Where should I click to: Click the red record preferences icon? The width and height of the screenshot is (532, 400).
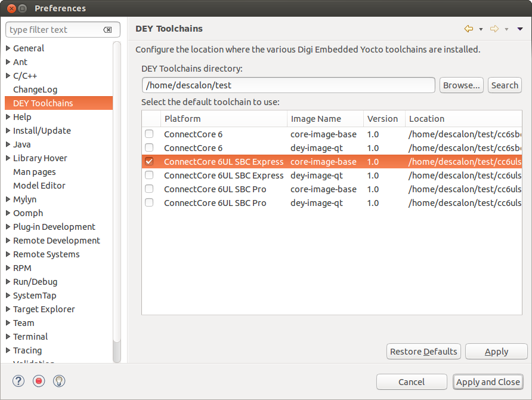(x=39, y=381)
